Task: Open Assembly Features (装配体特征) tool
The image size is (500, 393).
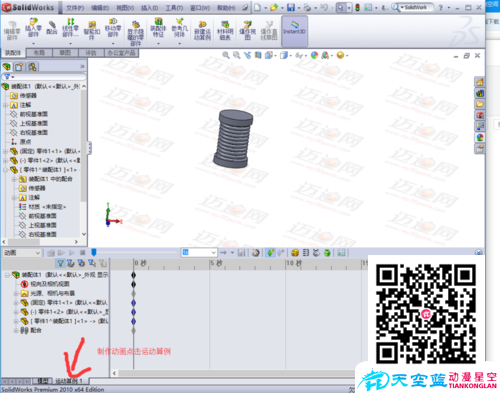Action: pos(158,28)
